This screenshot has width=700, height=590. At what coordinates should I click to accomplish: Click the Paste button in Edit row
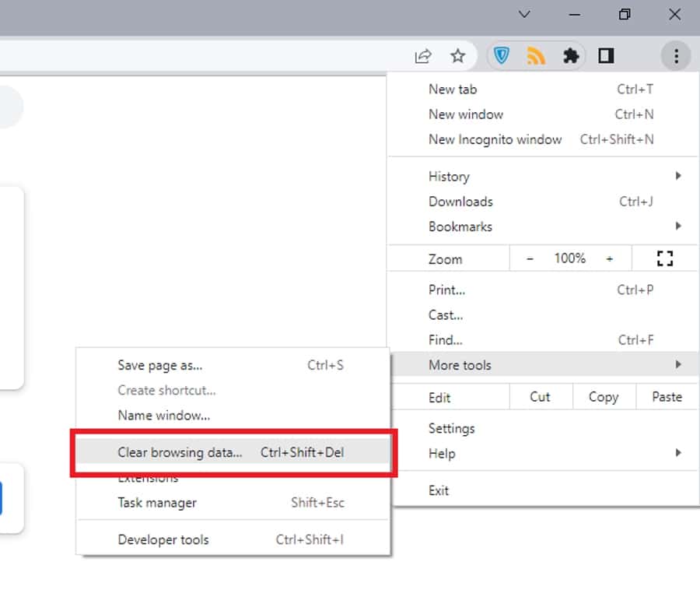pyautogui.click(x=667, y=397)
